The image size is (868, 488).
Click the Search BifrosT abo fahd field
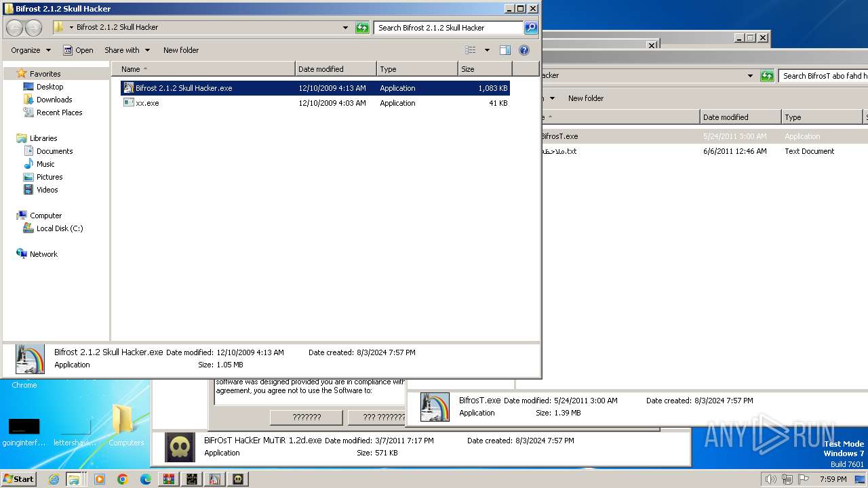pyautogui.click(x=823, y=76)
